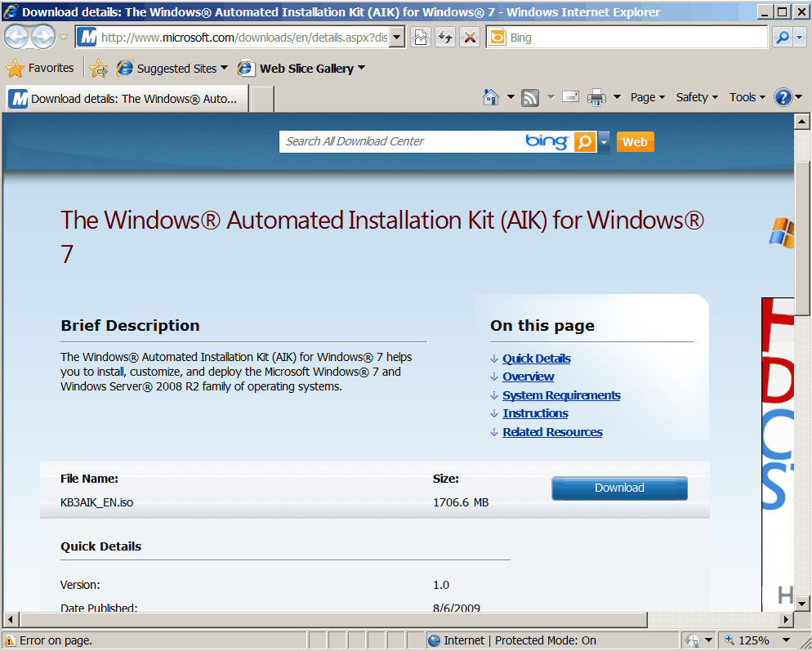Click the blue Download button
This screenshot has height=651, width=812.
pos(619,488)
